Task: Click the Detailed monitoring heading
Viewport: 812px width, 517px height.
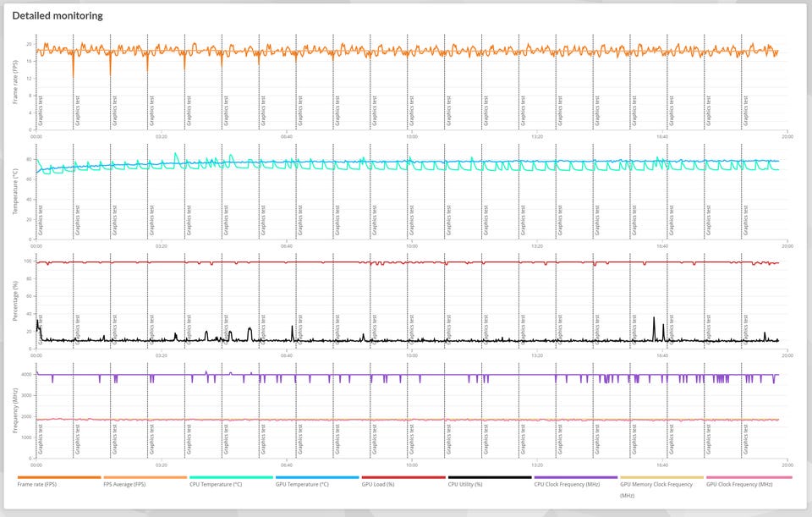Action: 58,15
